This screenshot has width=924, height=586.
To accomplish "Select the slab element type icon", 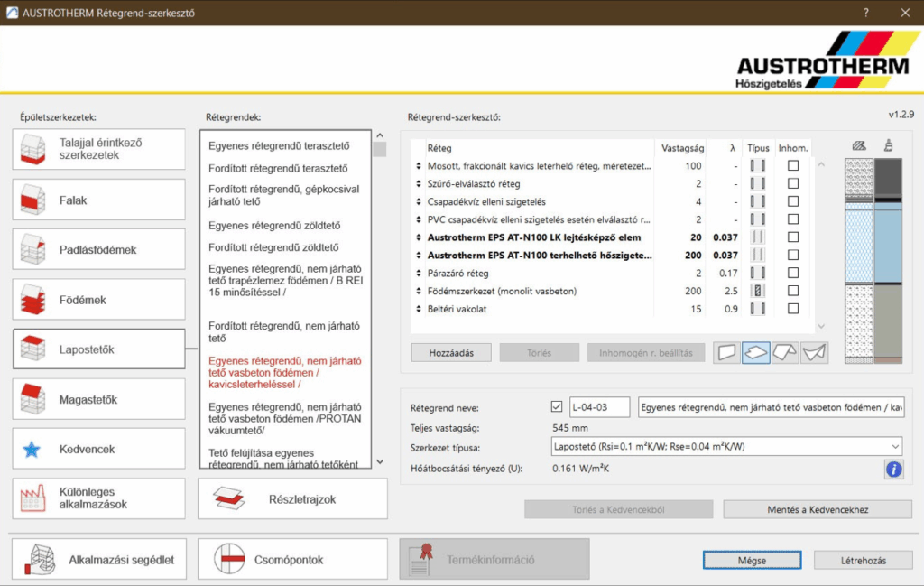I will coord(755,352).
